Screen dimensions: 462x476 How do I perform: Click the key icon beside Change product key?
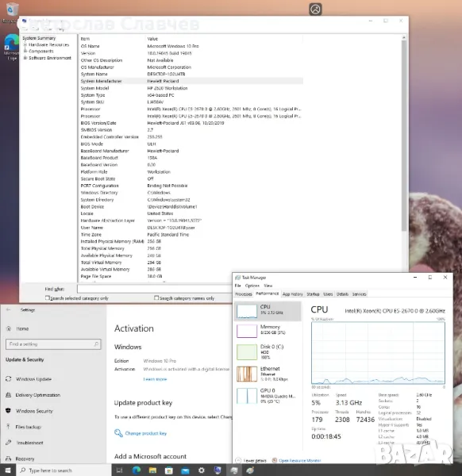[x=118, y=433]
